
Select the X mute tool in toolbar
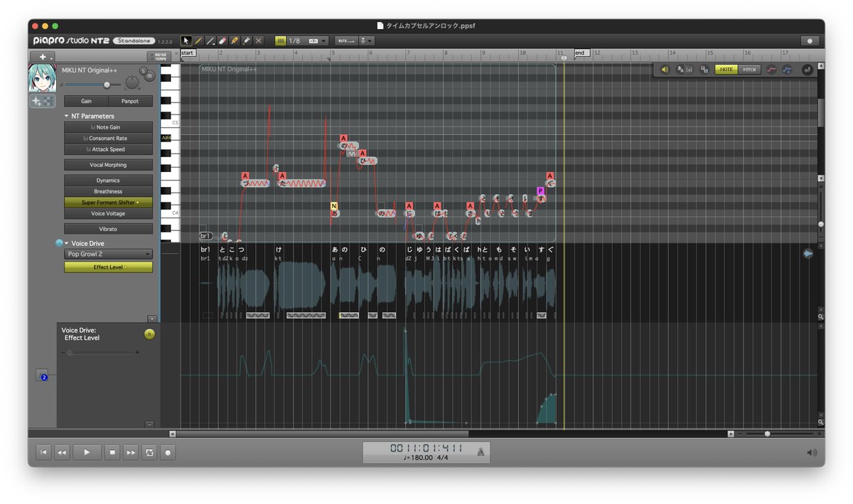point(259,41)
